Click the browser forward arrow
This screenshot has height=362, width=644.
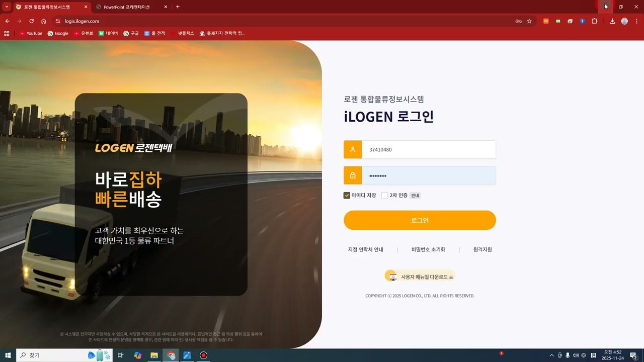[x=20, y=21]
